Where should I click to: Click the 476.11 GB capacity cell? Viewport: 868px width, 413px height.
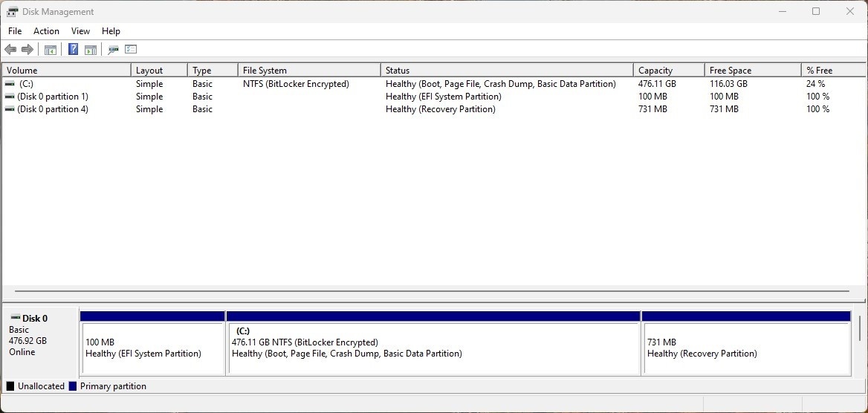click(657, 84)
